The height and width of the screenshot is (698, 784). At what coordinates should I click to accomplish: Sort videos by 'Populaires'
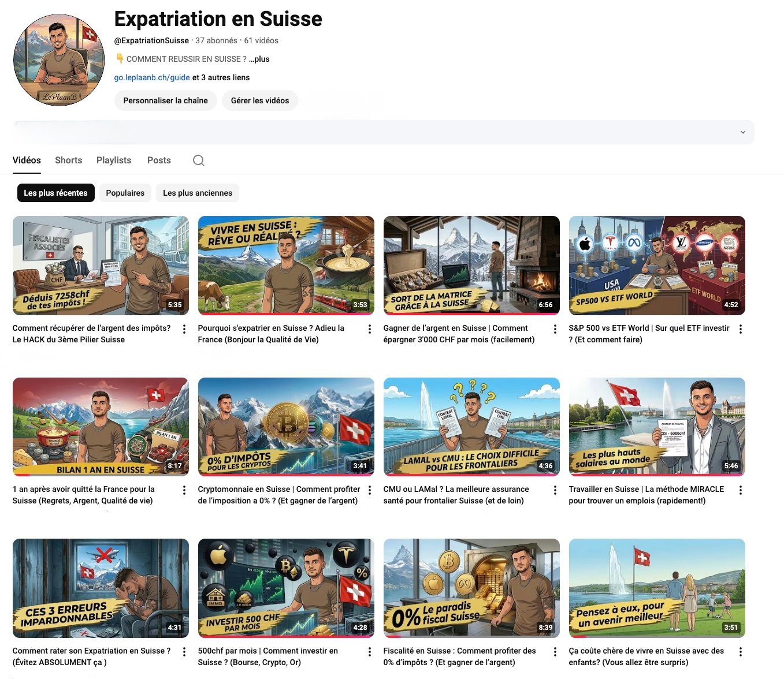pyautogui.click(x=125, y=193)
